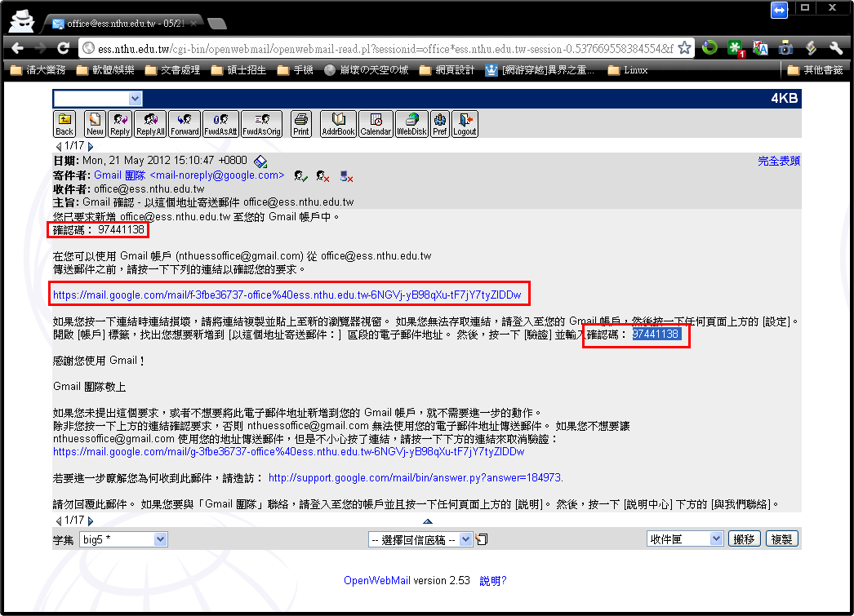Open the [網游穿越]異界之重 bookmark

tap(540, 70)
